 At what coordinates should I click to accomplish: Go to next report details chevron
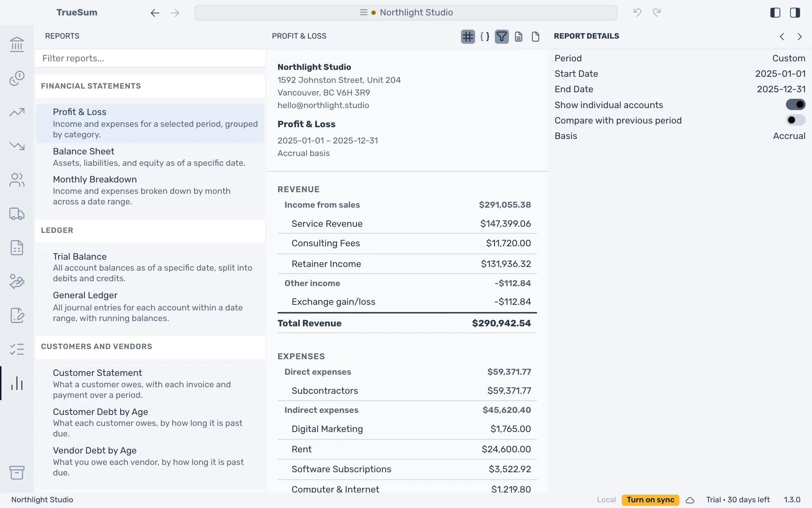click(x=799, y=37)
